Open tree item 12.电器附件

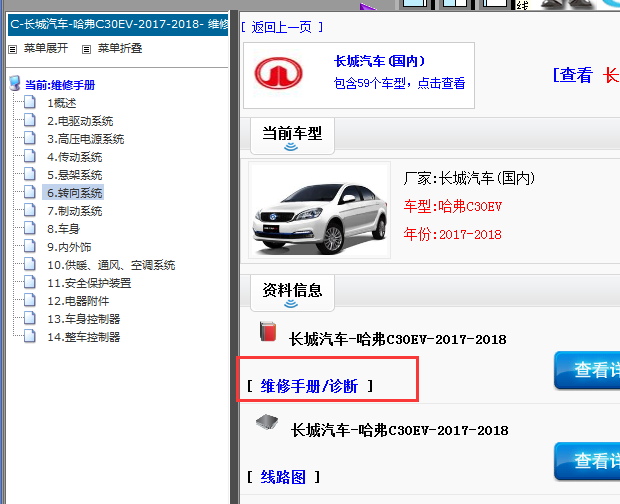click(x=78, y=301)
